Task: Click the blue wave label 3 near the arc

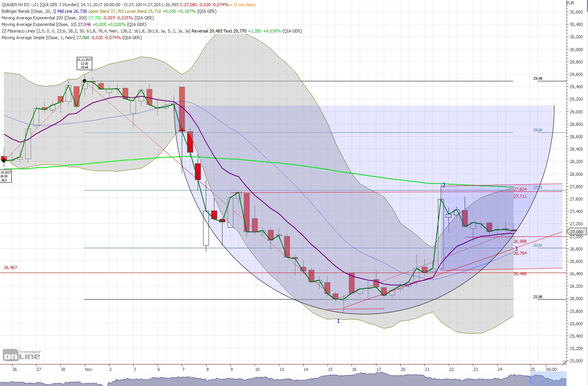Action: pyautogui.click(x=516, y=249)
